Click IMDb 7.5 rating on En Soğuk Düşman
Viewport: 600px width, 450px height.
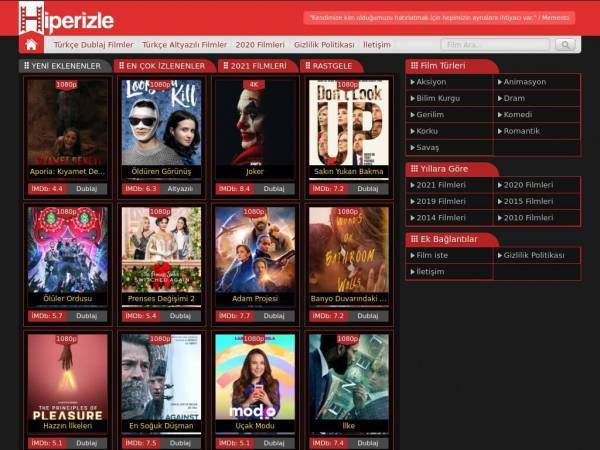click(x=140, y=443)
